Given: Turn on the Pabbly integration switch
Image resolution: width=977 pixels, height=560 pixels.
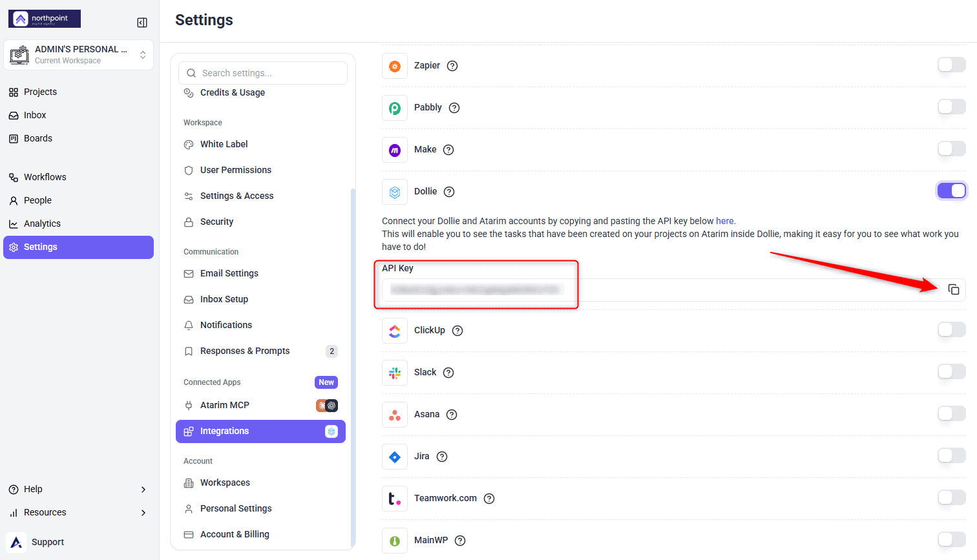Looking at the screenshot, I should click(952, 107).
